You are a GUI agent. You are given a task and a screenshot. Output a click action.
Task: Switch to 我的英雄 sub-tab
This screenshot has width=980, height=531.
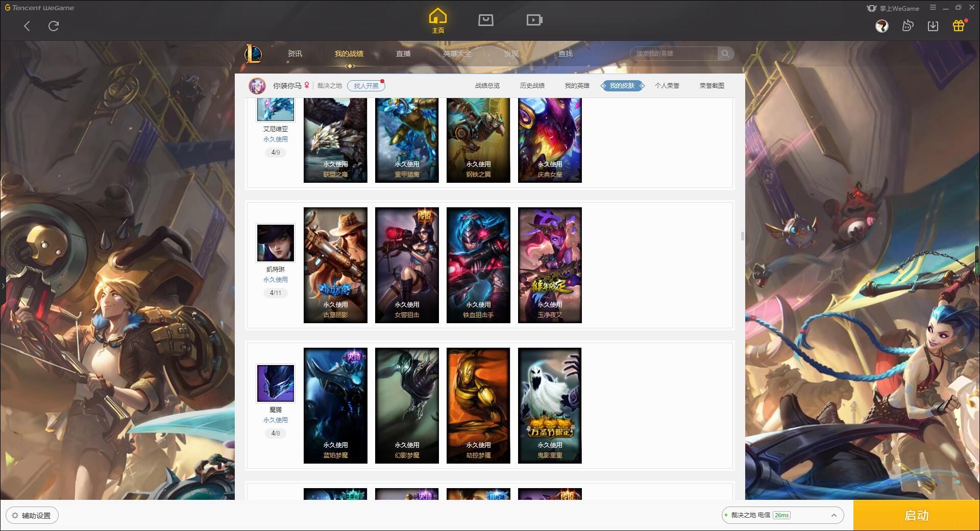click(x=577, y=86)
